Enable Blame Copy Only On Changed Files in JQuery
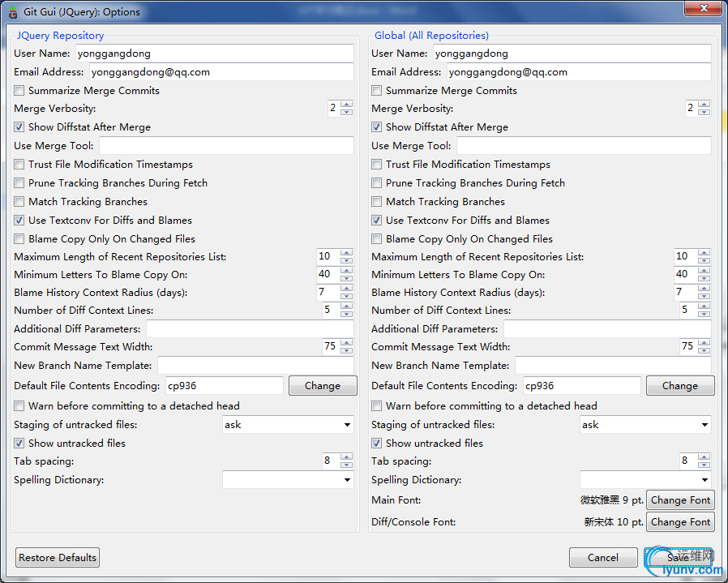The width and height of the screenshot is (728, 583). (19, 238)
